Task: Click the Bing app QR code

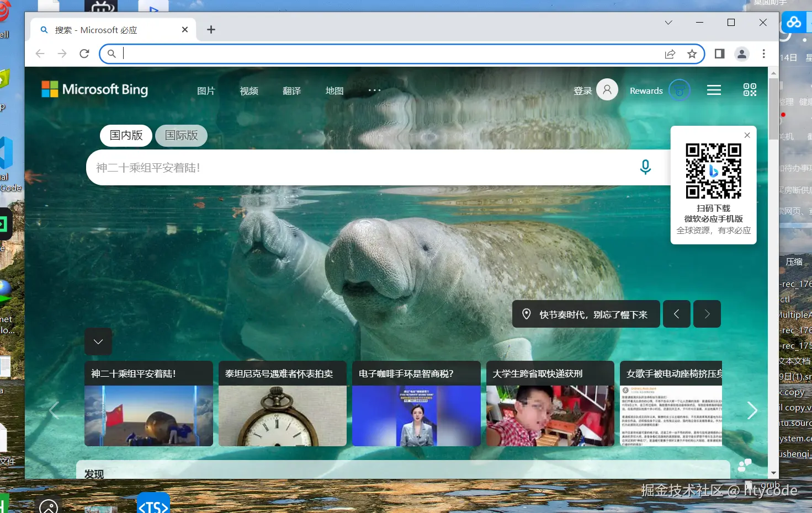Action: coord(713,171)
